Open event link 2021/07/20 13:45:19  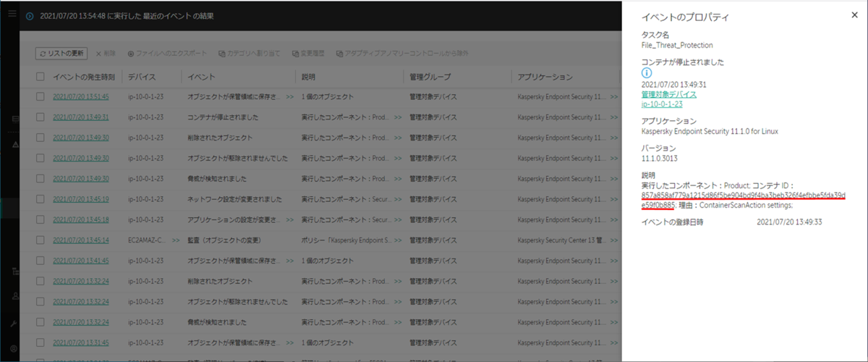pyautogui.click(x=81, y=199)
